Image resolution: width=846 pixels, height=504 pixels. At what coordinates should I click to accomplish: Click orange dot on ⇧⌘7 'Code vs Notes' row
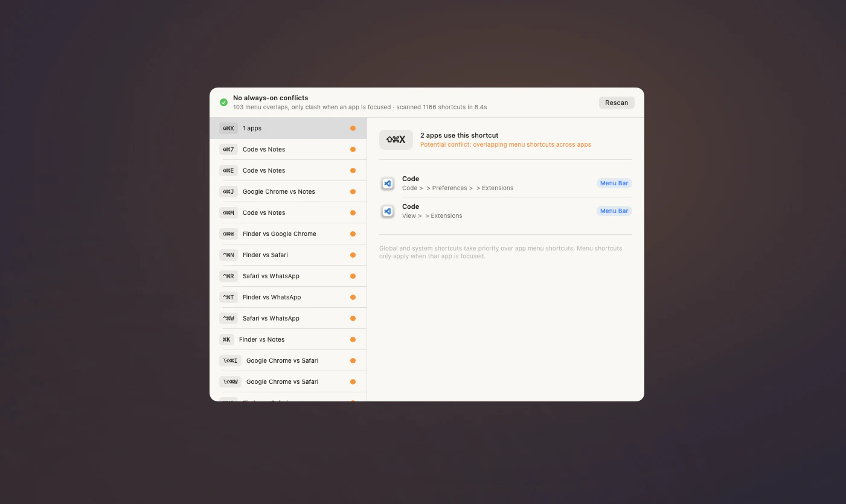[353, 149]
